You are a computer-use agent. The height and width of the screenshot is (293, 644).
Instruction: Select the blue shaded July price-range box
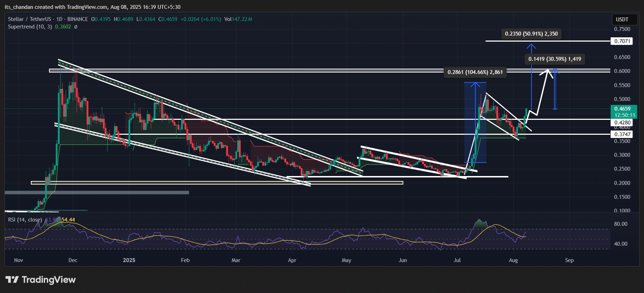point(475,123)
